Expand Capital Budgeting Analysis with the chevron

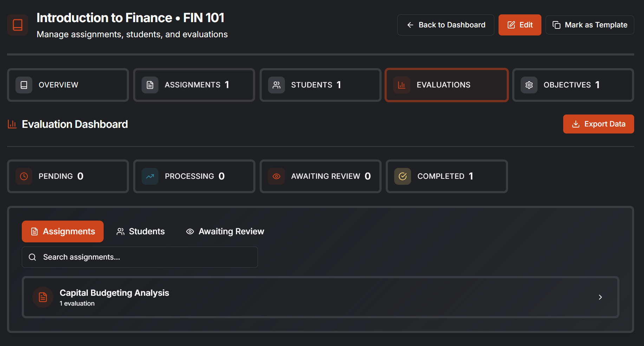600,297
